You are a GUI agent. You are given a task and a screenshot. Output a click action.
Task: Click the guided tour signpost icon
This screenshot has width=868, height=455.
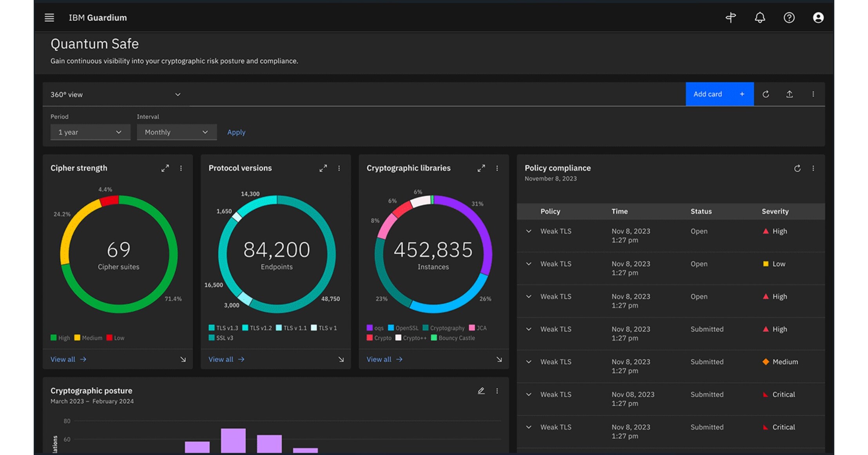[730, 18]
